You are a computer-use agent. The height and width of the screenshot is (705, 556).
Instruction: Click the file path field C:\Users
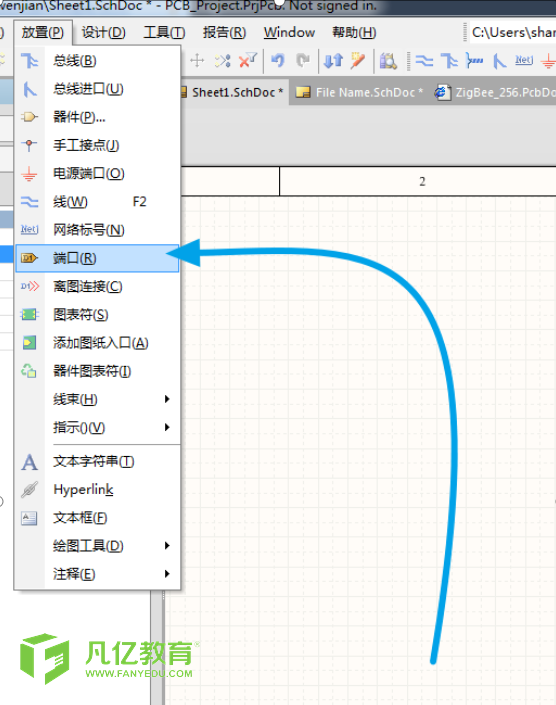click(513, 32)
